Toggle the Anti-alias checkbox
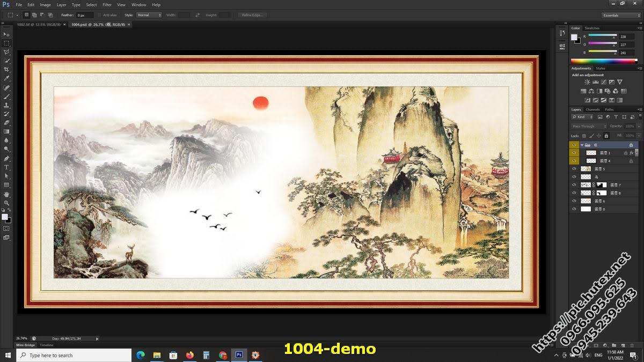Viewport: 644px width, 362px height. tap(100, 15)
